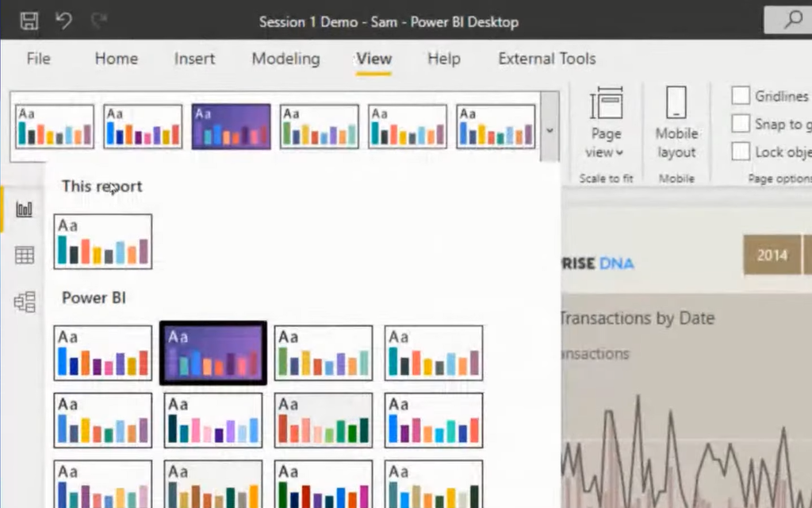Enable the Snap to grid checkbox

coord(741,124)
